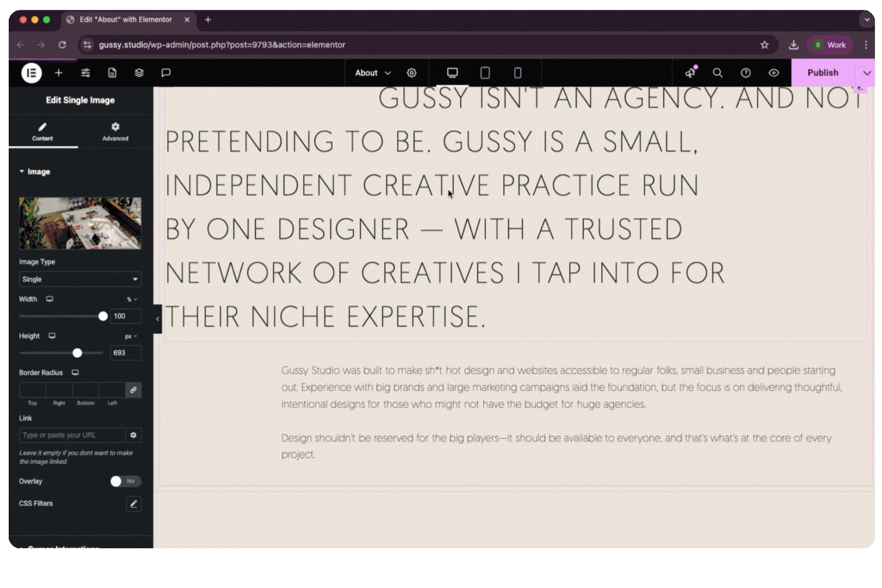
Task: Open Site Settings sliders icon
Action: click(85, 73)
